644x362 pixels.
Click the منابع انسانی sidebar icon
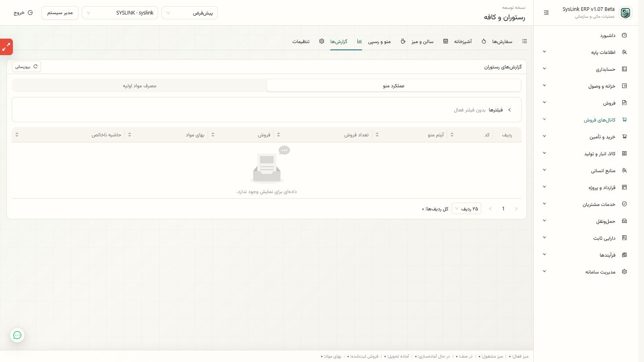pos(624,171)
